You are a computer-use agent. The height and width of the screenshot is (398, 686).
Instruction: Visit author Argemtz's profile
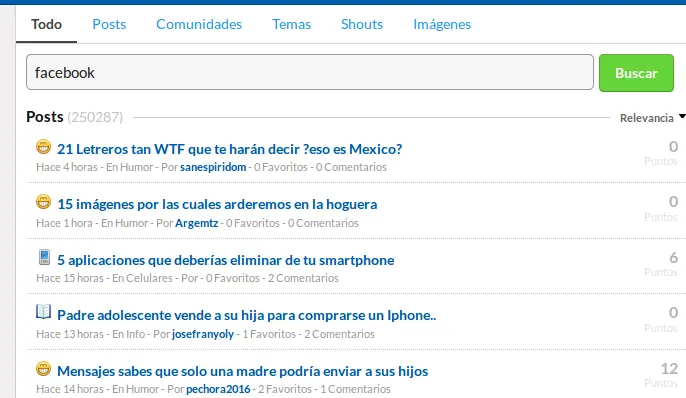pos(196,223)
